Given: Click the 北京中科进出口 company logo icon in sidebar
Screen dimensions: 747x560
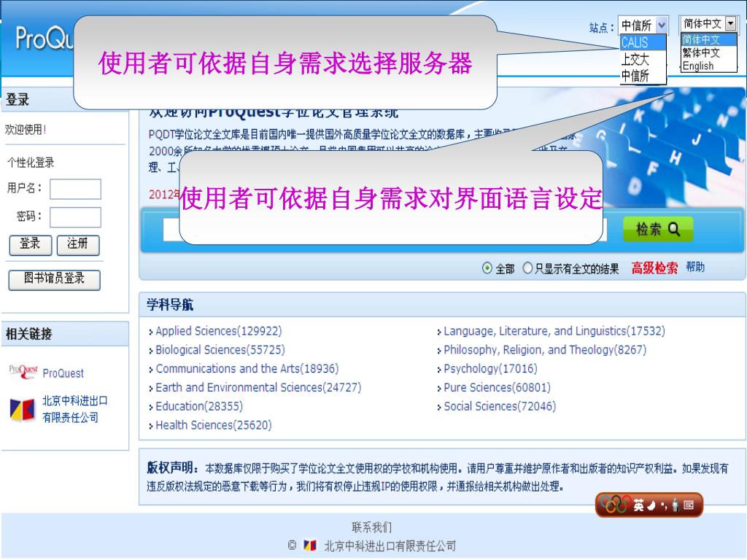Looking at the screenshot, I should [x=23, y=409].
